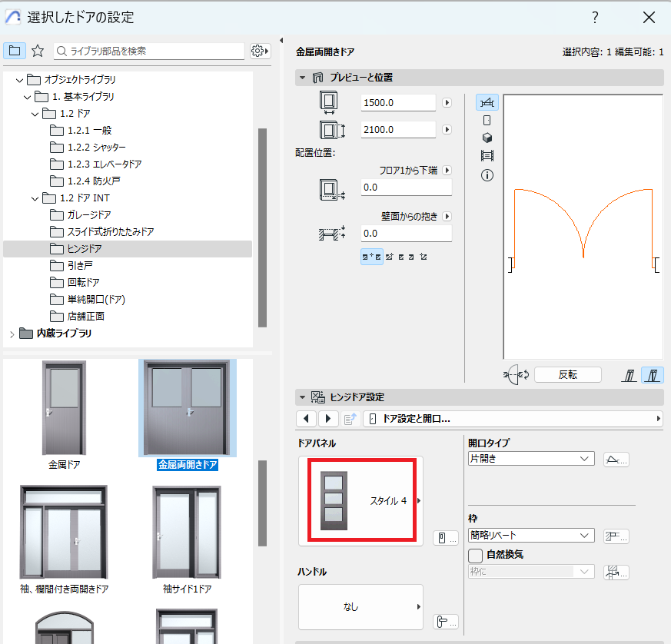Expand 内蔵ライブラリ folder
Viewport: 671px width, 644px height.
(12, 334)
